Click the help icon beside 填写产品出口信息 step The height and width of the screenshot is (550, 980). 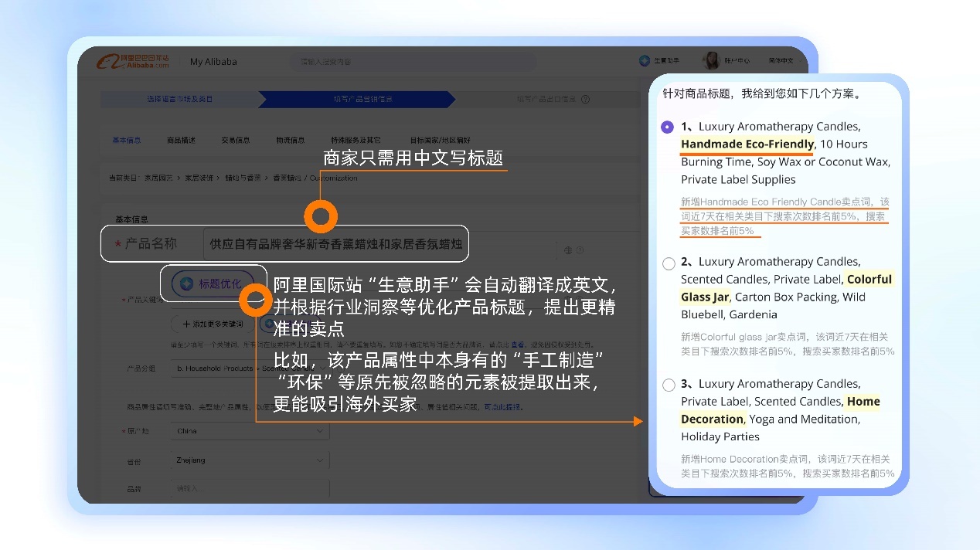coord(585,100)
